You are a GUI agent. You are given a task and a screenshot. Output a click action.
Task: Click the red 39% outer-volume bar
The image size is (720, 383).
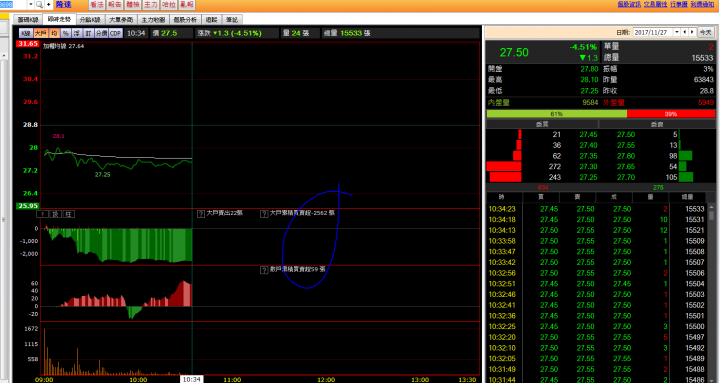671,113
